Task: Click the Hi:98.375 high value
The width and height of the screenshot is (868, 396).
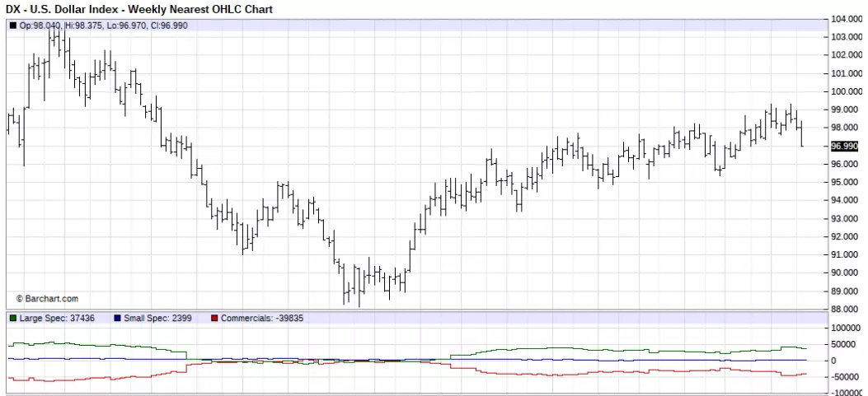Action: (82, 26)
